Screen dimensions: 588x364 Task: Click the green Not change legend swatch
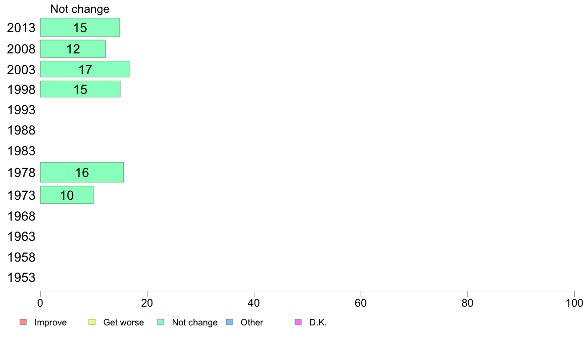[x=161, y=322]
